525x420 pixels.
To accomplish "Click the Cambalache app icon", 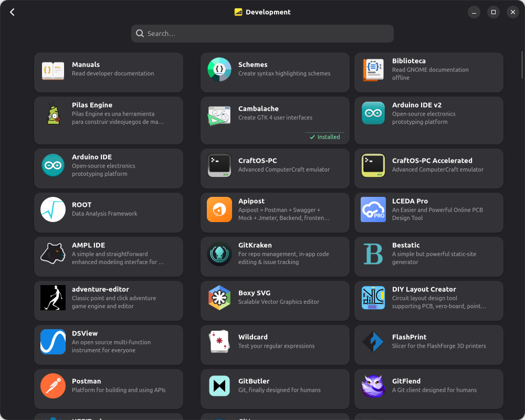I will pos(219,115).
